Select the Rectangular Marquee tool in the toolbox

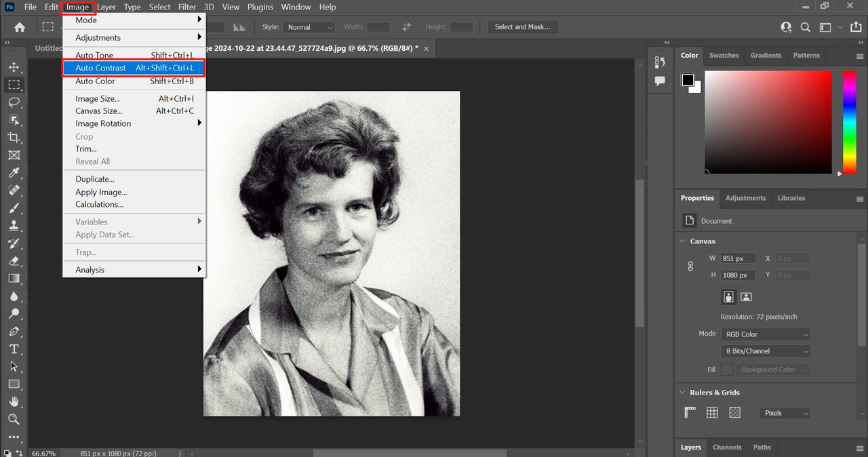point(14,85)
